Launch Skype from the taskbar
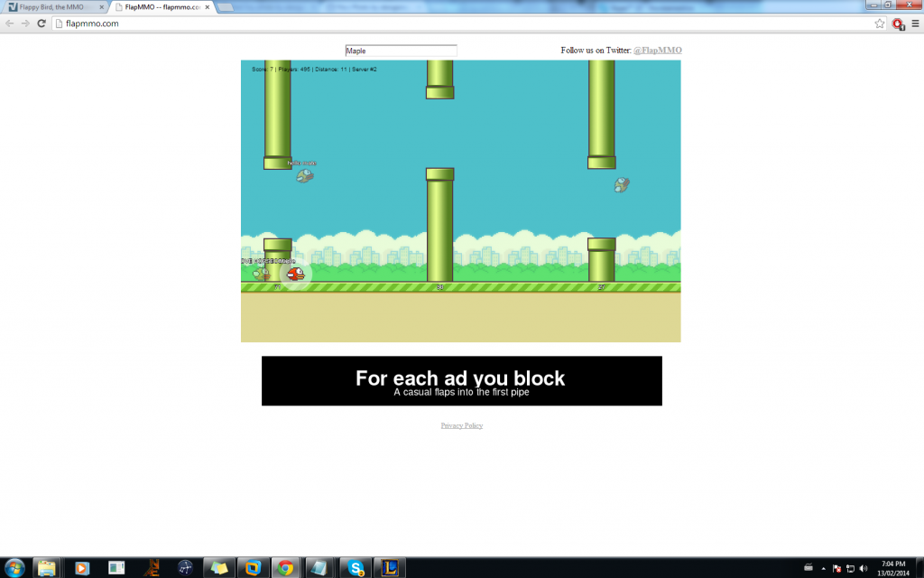Viewport: 924px width, 578px height. (x=356, y=568)
